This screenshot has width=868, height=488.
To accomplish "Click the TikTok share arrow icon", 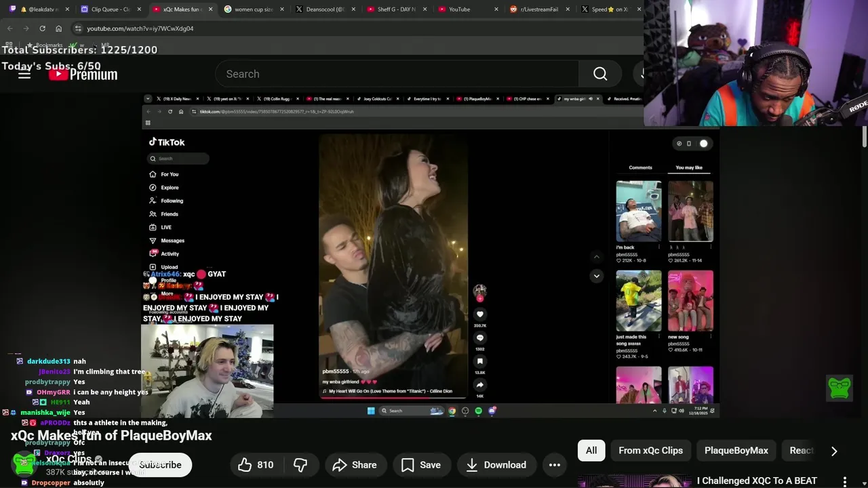I will (480, 385).
